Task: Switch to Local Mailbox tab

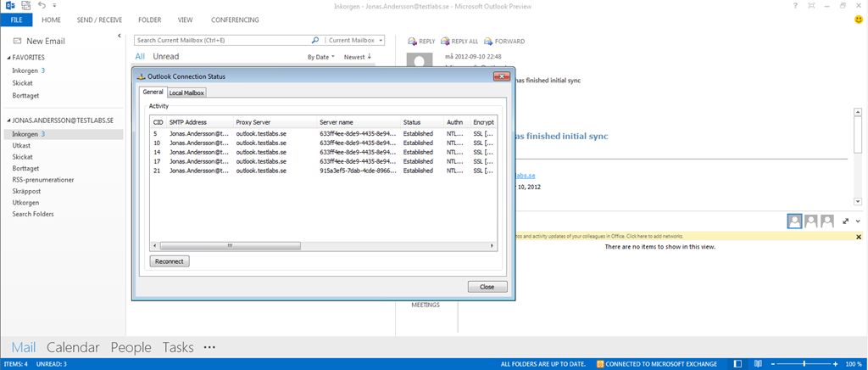Action: click(x=186, y=93)
